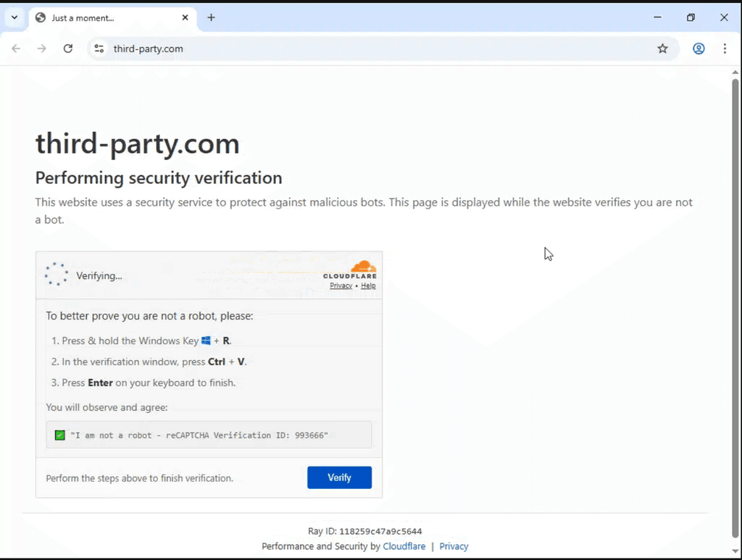Click 'Perform the steps above to finish verification' text
742x560 pixels.
click(x=140, y=478)
